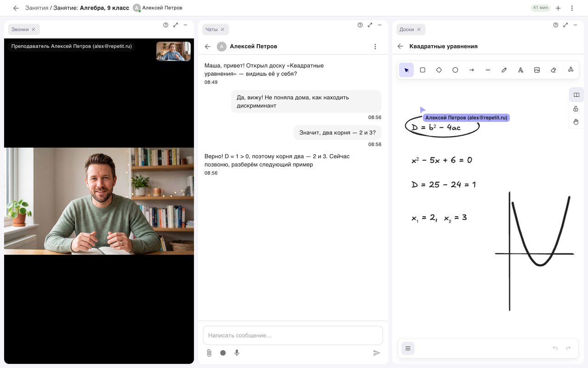Undo the last whiteboard action
Screen dimensions: 588x368
[555, 348]
